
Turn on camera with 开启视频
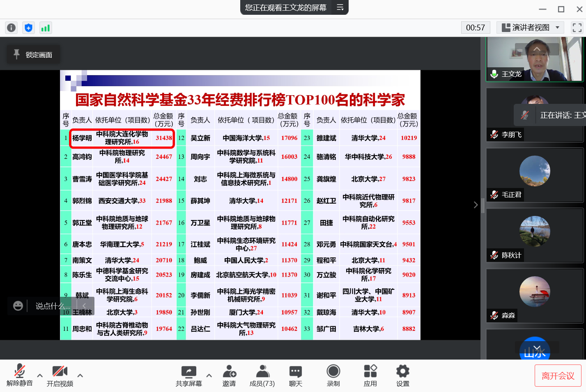coord(60,376)
